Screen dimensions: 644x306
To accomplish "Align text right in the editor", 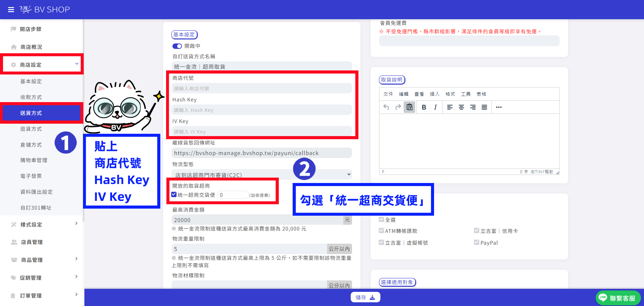I will point(473,107).
